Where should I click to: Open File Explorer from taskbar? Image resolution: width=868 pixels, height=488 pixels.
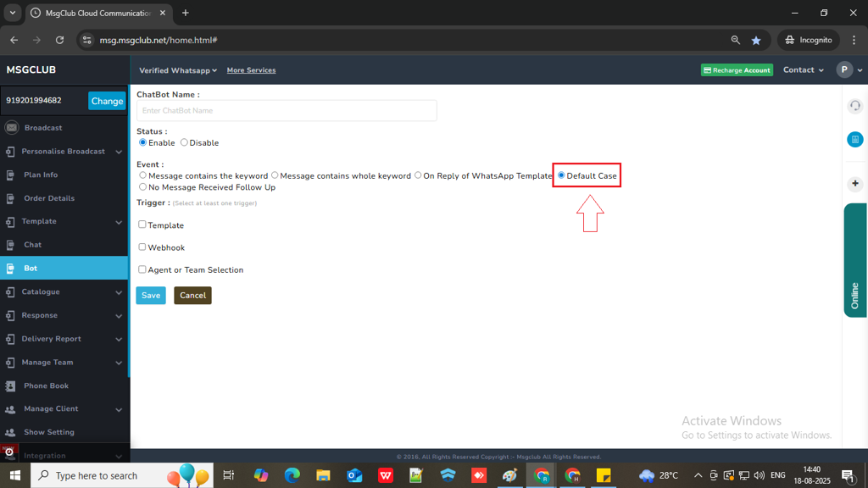tap(323, 475)
